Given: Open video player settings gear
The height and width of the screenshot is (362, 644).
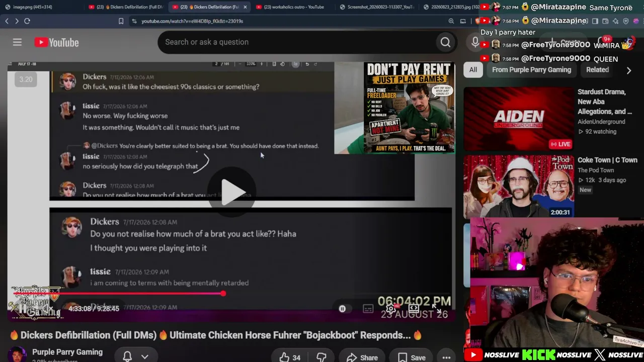Looking at the screenshot, I should click(x=390, y=308).
